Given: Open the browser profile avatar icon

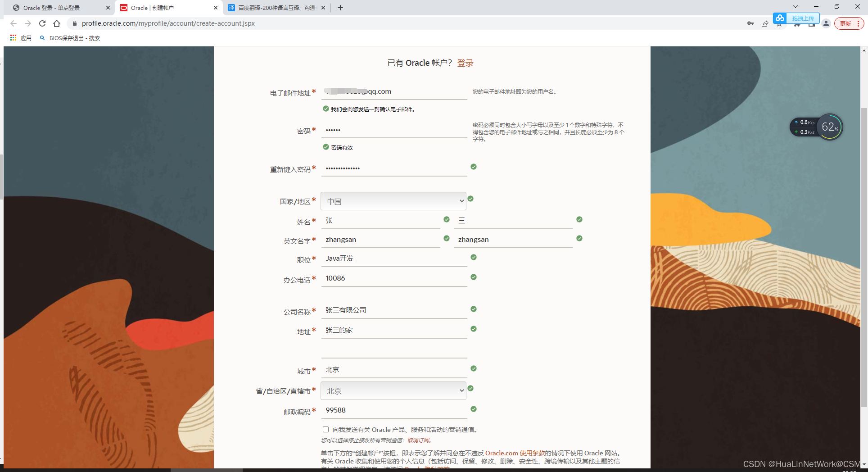Looking at the screenshot, I should [826, 23].
